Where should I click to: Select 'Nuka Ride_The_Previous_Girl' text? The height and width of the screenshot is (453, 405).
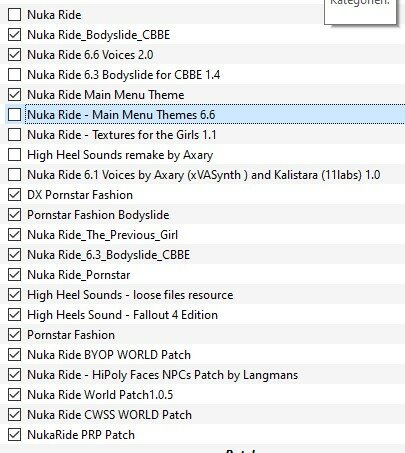click(103, 235)
